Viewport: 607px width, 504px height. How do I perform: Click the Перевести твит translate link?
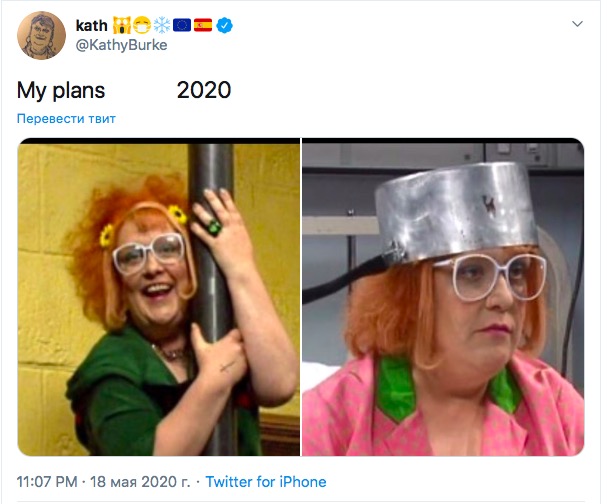(x=66, y=119)
